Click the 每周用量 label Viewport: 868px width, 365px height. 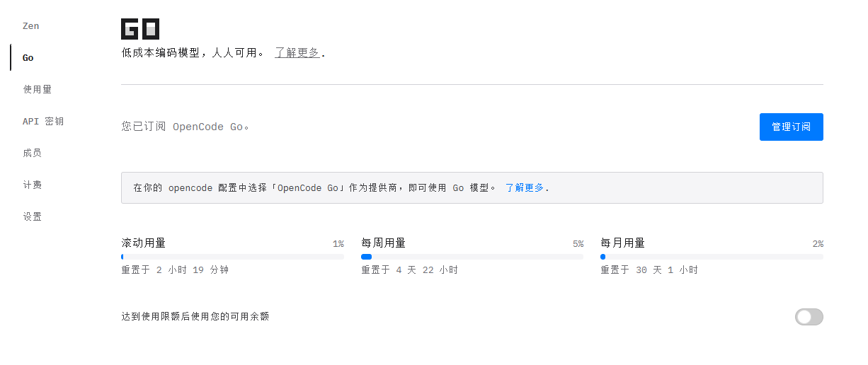click(383, 243)
